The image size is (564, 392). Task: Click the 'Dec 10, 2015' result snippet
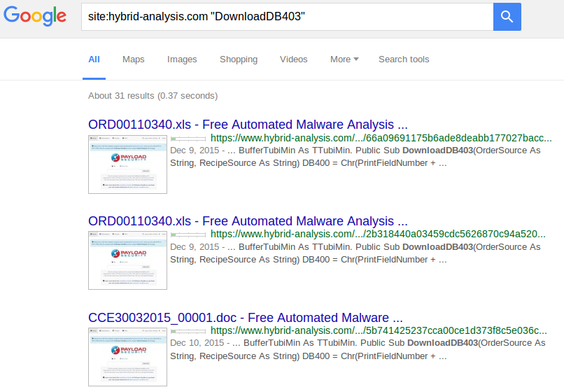click(358, 349)
